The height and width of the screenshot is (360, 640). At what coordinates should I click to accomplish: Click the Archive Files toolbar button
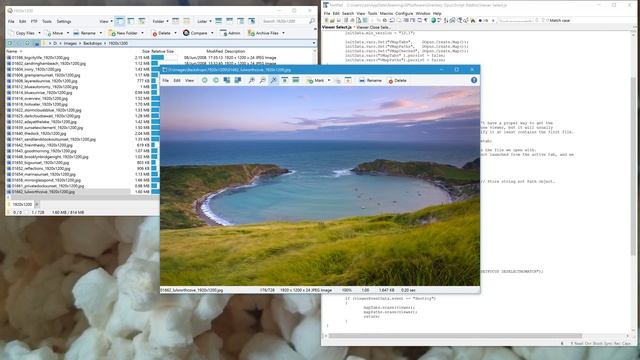(x=263, y=33)
